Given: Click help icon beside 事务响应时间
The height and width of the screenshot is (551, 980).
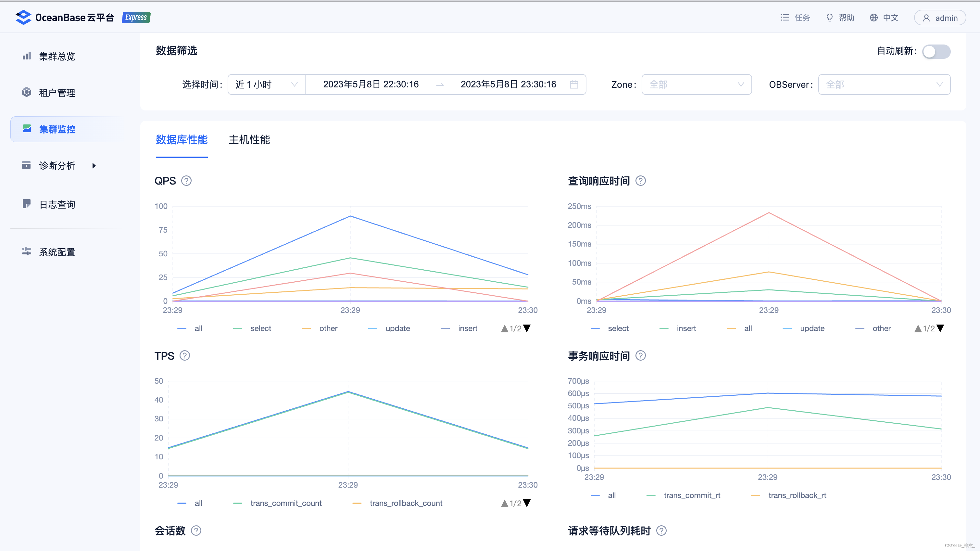Looking at the screenshot, I should (641, 356).
